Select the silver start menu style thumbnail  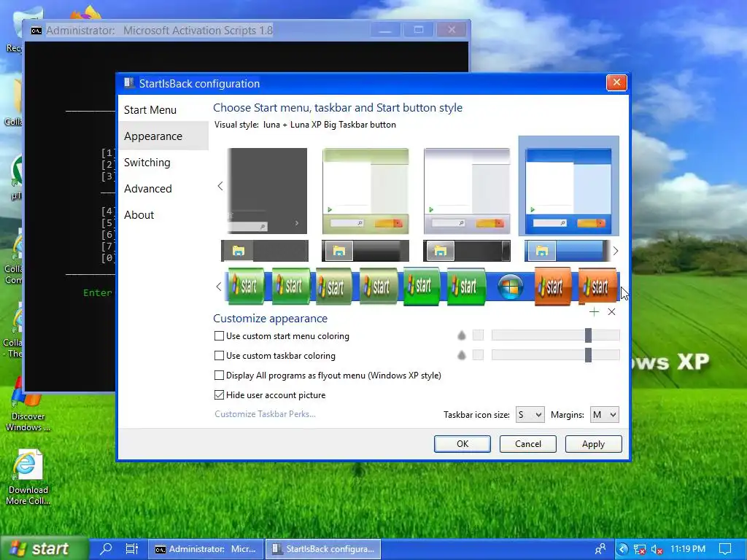click(467, 190)
